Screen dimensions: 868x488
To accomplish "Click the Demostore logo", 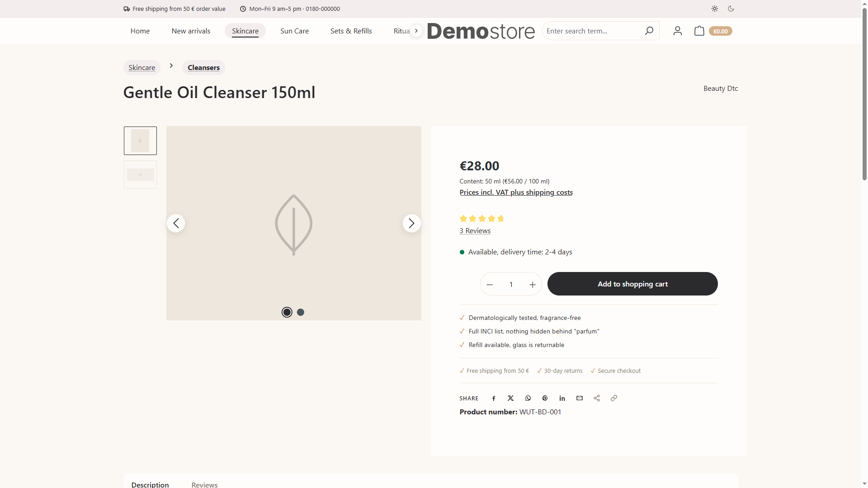I will 481,31.
